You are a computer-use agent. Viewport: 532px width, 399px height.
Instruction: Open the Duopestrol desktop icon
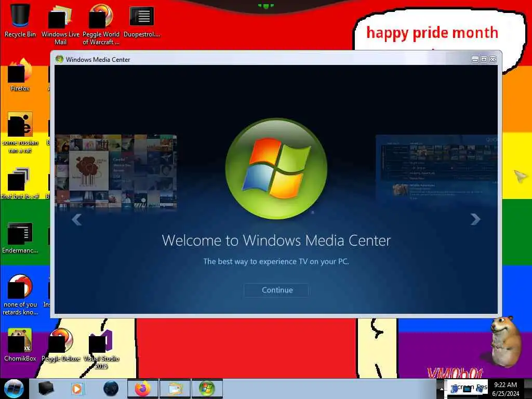141,21
